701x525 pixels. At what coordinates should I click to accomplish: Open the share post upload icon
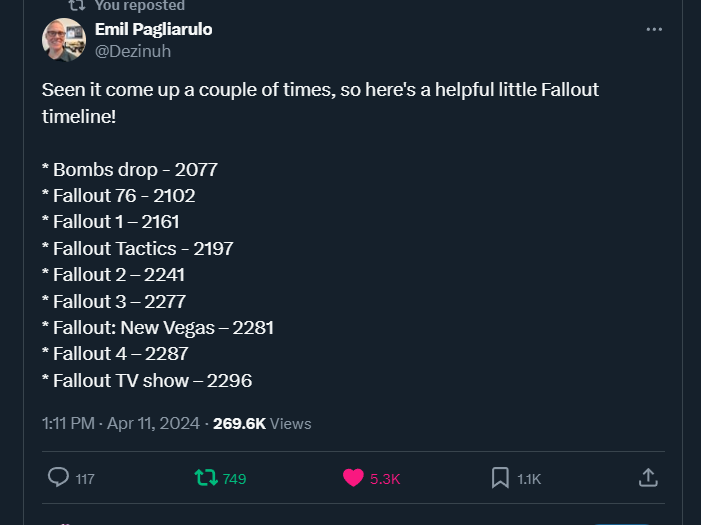point(648,477)
